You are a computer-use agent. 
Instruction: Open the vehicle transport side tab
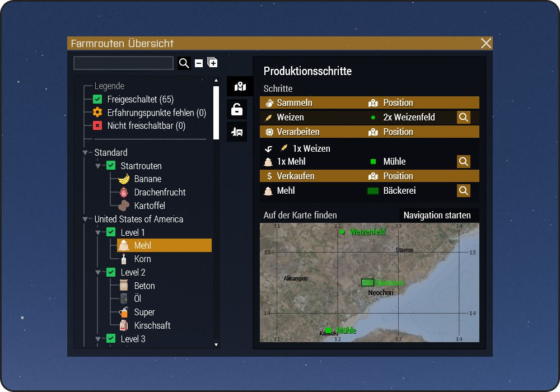coord(237,132)
